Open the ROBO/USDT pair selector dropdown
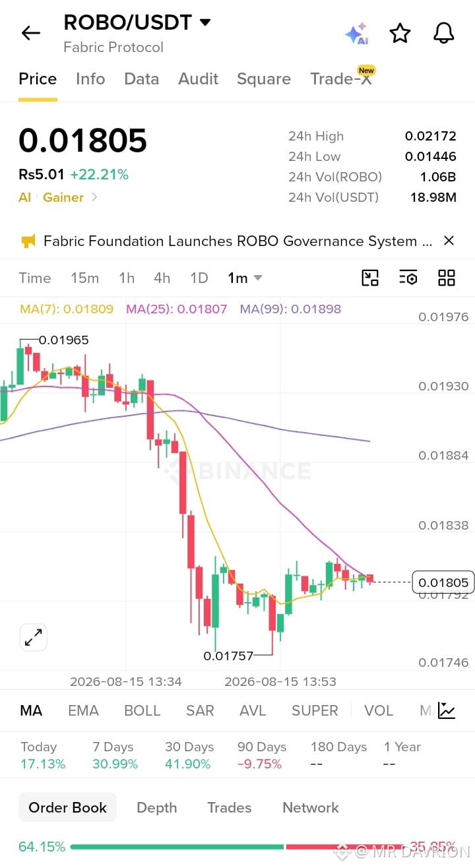The image size is (475, 868). (137, 22)
